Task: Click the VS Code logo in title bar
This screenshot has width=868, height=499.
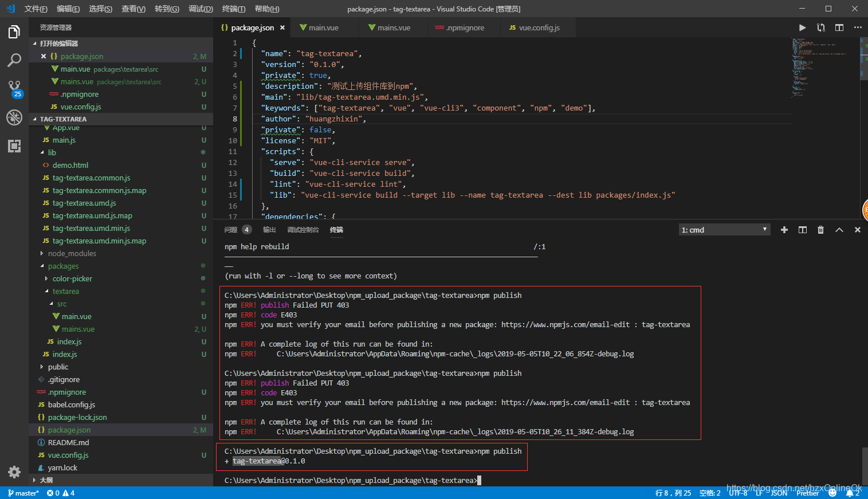Action: (10, 9)
